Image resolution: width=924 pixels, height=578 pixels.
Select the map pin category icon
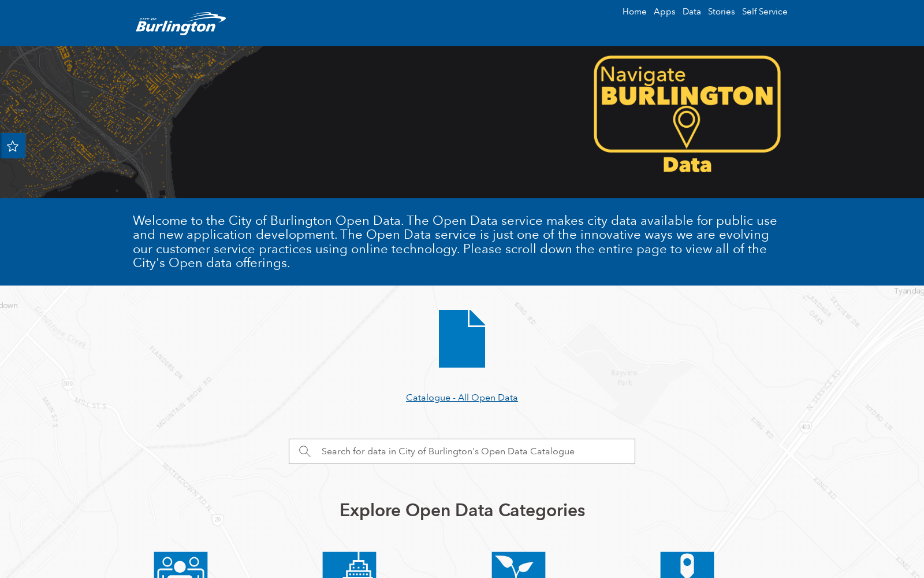687,565
